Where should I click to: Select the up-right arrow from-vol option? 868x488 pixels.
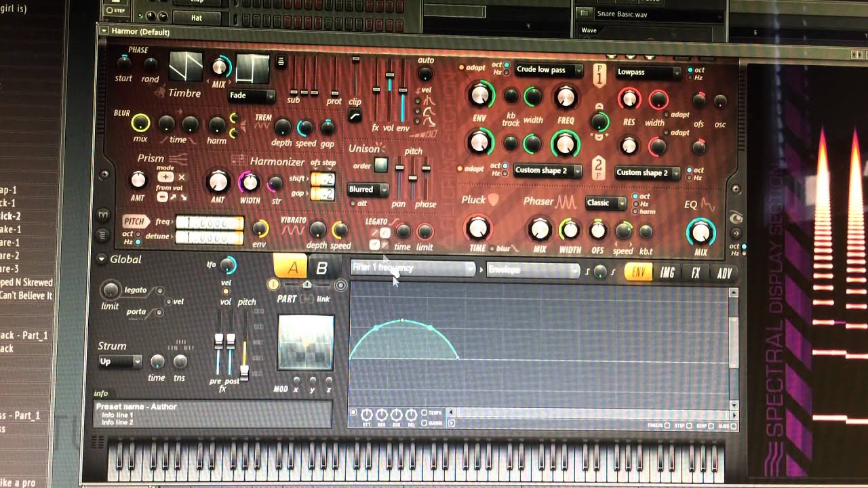tap(173, 197)
